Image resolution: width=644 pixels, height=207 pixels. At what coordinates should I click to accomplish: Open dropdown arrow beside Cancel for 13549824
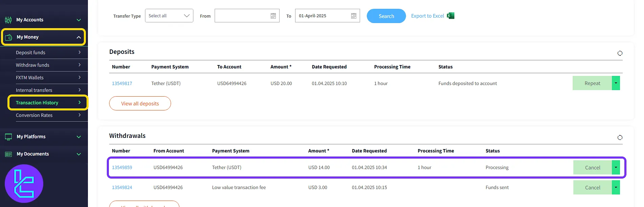616,187
